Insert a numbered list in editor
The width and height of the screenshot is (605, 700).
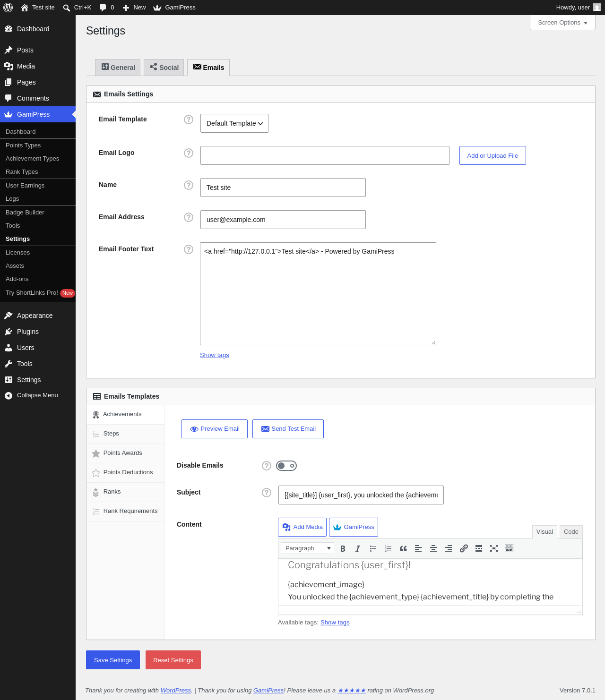coord(388,548)
